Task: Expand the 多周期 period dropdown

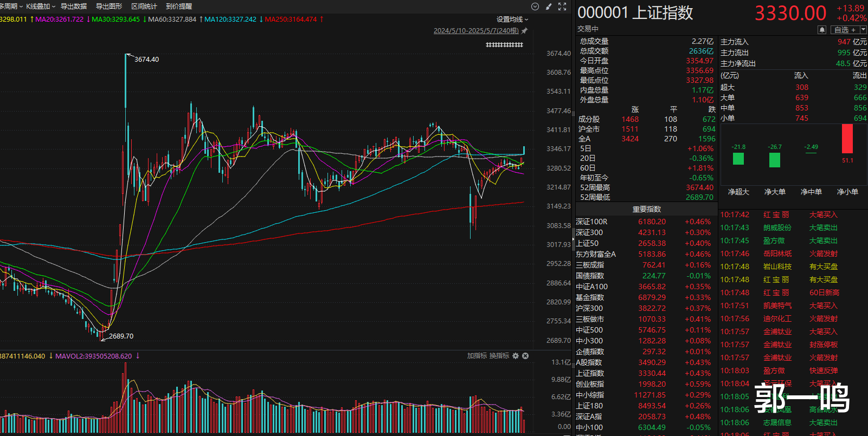Action: coord(11,6)
